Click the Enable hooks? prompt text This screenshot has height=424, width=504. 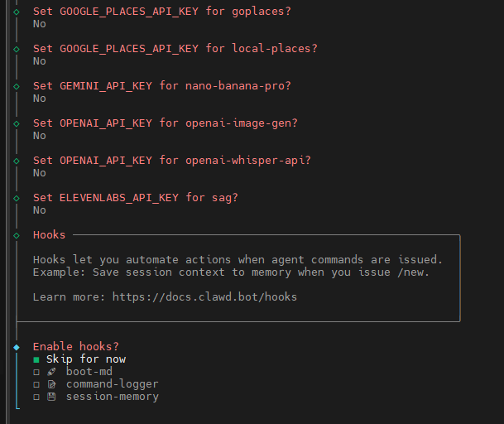(75, 346)
